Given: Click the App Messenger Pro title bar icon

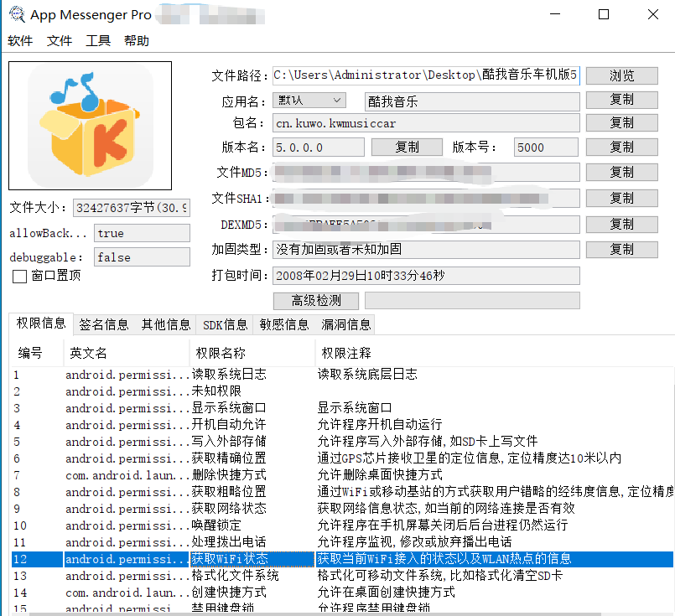Looking at the screenshot, I should click(x=15, y=14).
